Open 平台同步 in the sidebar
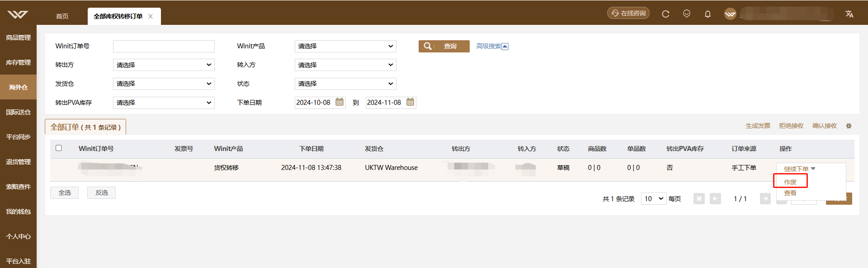The image size is (868, 268). click(18, 137)
